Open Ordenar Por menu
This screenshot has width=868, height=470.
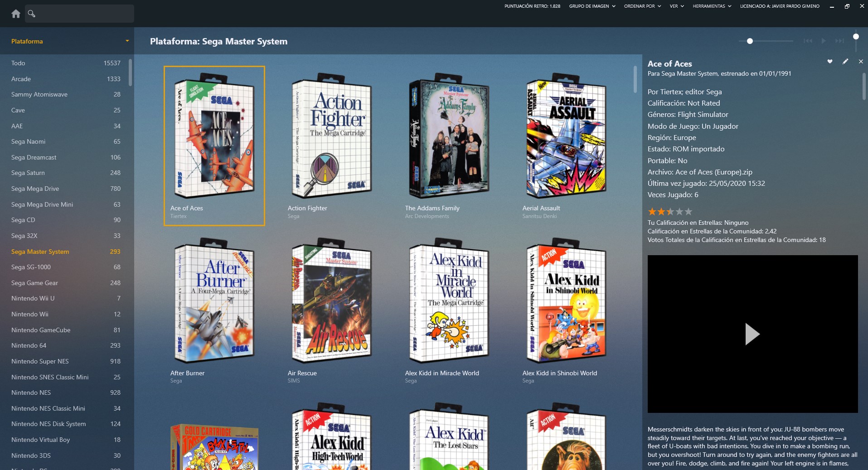642,6
